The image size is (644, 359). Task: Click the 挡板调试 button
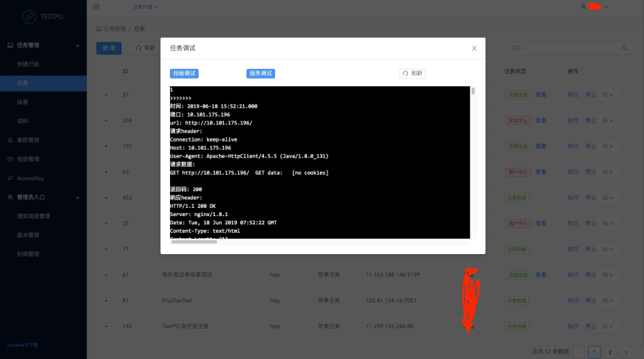(184, 73)
